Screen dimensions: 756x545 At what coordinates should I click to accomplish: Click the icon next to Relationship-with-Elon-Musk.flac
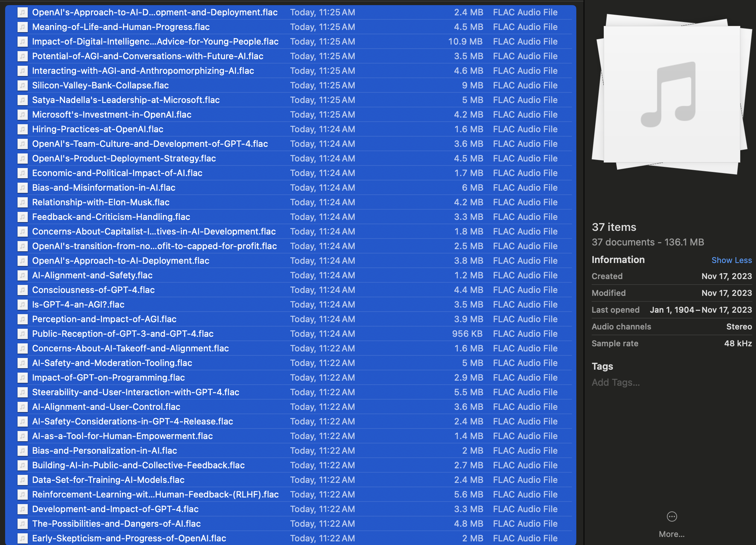(23, 202)
